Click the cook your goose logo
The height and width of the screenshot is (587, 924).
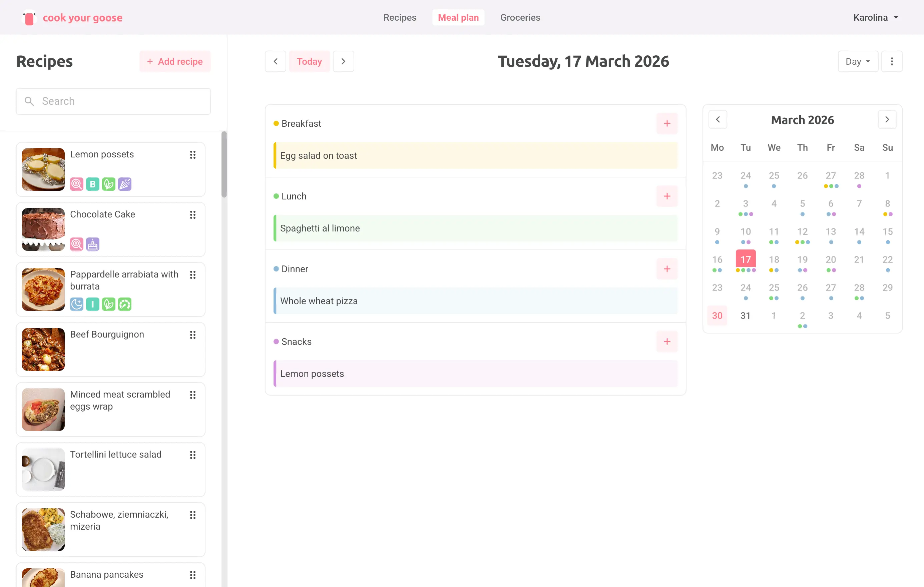coord(72,18)
